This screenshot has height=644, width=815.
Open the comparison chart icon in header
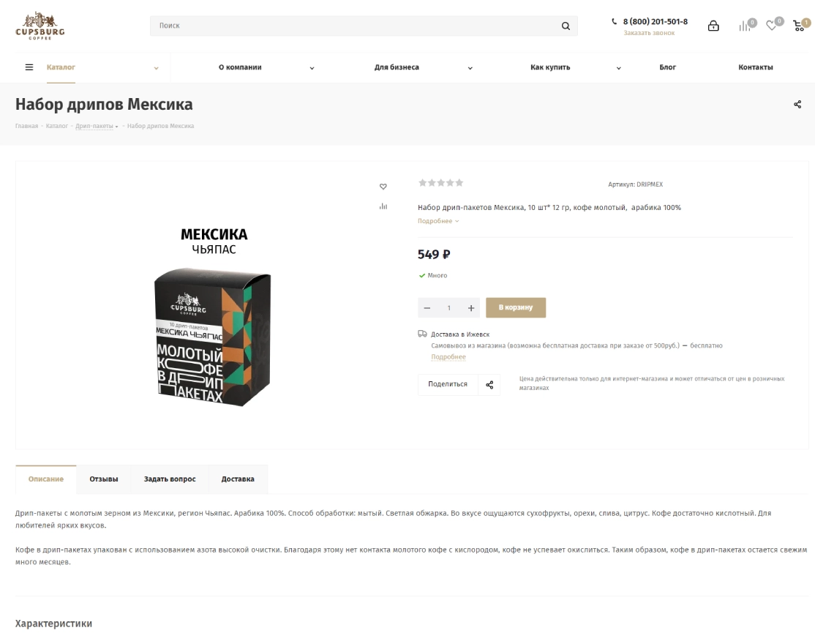[744, 26]
